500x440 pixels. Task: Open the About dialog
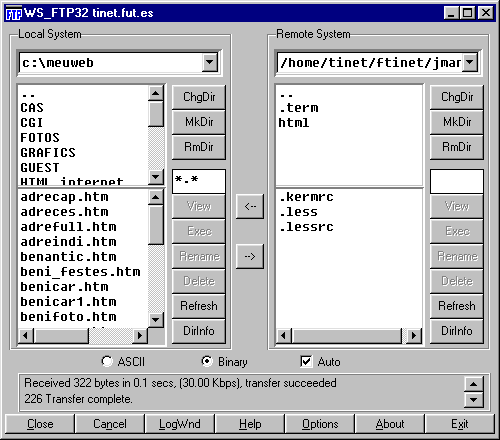(x=390, y=424)
